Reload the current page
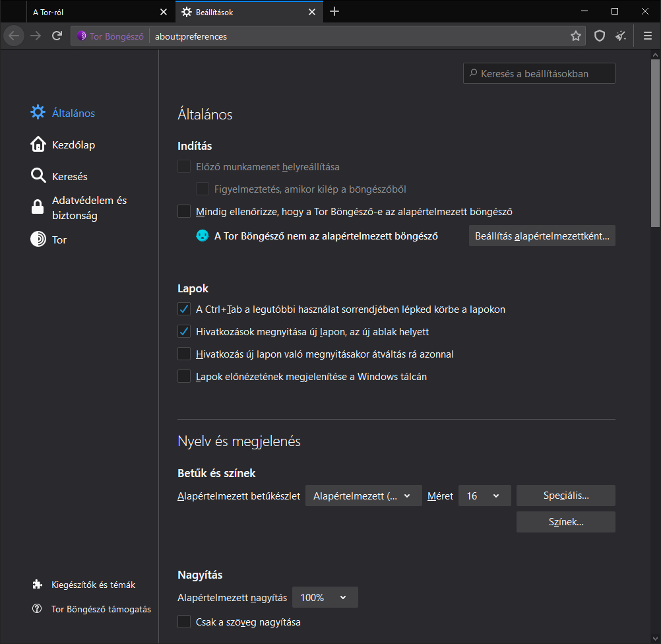661x644 pixels. click(57, 36)
